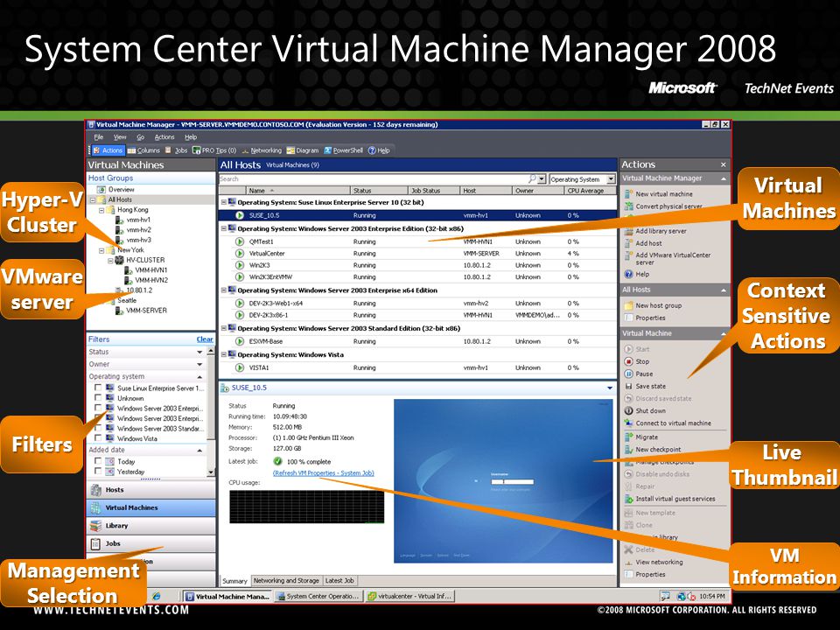Choose the Add host action

coord(643,243)
